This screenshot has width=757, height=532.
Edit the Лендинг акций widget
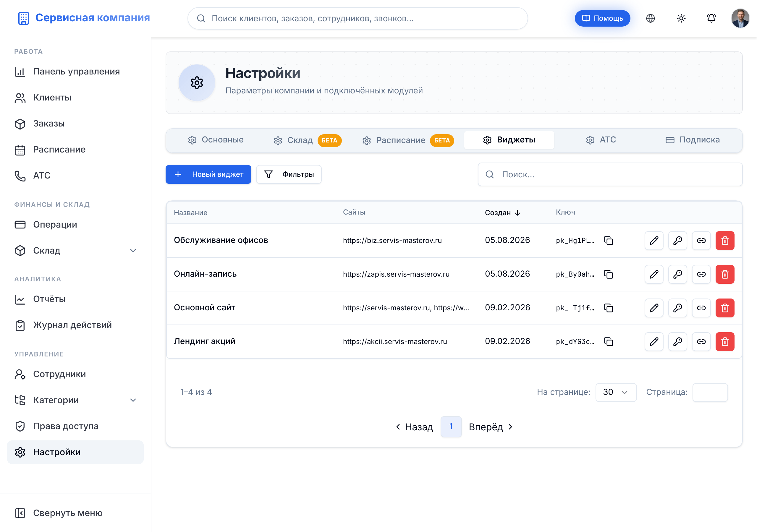click(x=654, y=341)
